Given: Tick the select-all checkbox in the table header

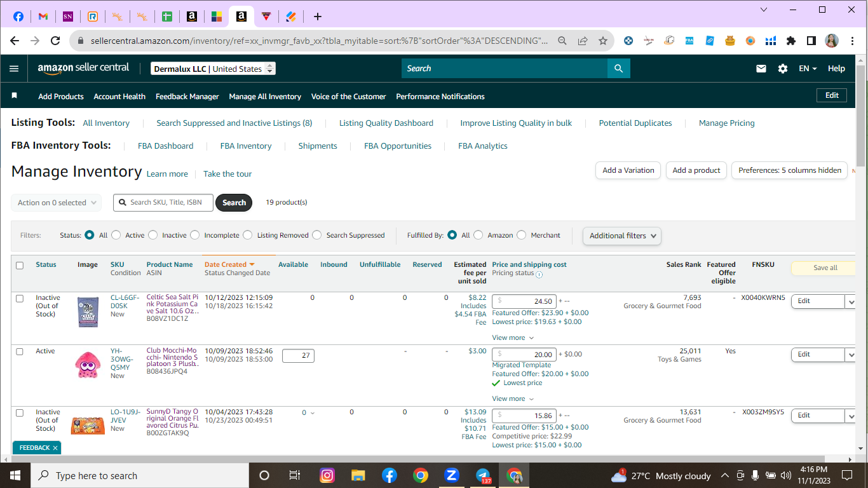Looking at the screenshot, I should (20, 266).
